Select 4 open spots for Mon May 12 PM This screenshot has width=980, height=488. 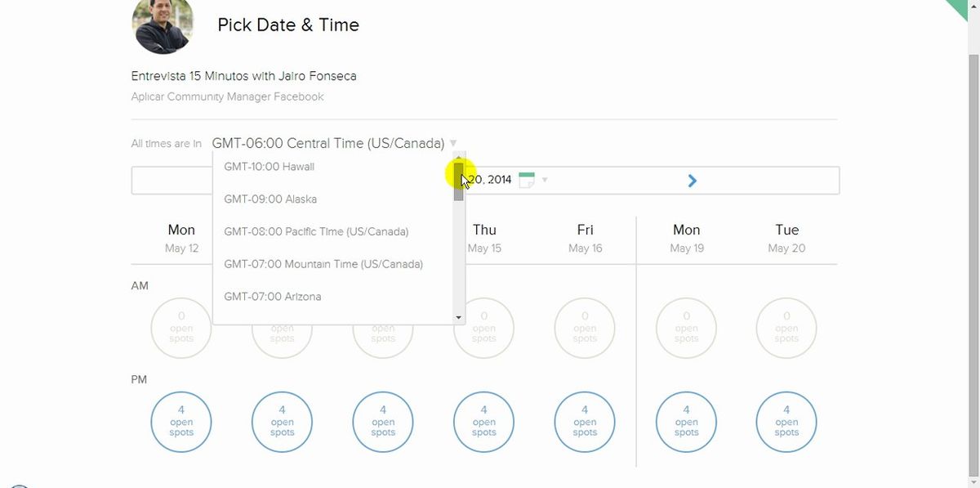pyautogui.click(x=181, y=422)
